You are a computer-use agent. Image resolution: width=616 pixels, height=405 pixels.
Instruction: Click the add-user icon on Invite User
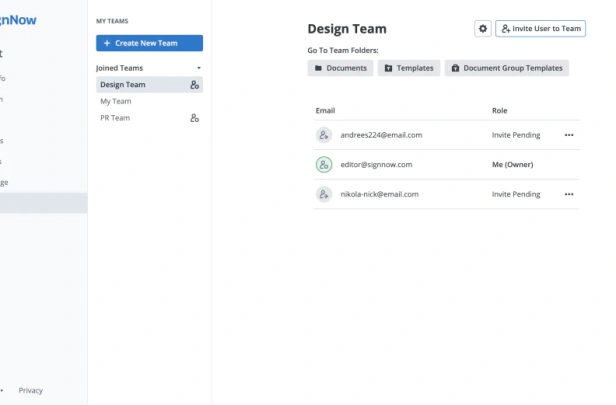(x=506, y=29)
